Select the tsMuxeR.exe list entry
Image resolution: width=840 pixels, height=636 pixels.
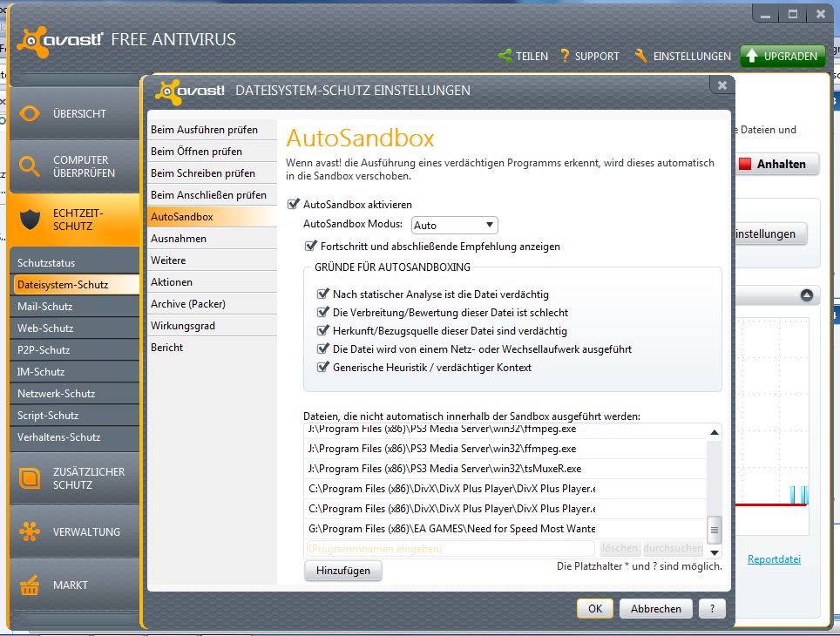[505, 469]
